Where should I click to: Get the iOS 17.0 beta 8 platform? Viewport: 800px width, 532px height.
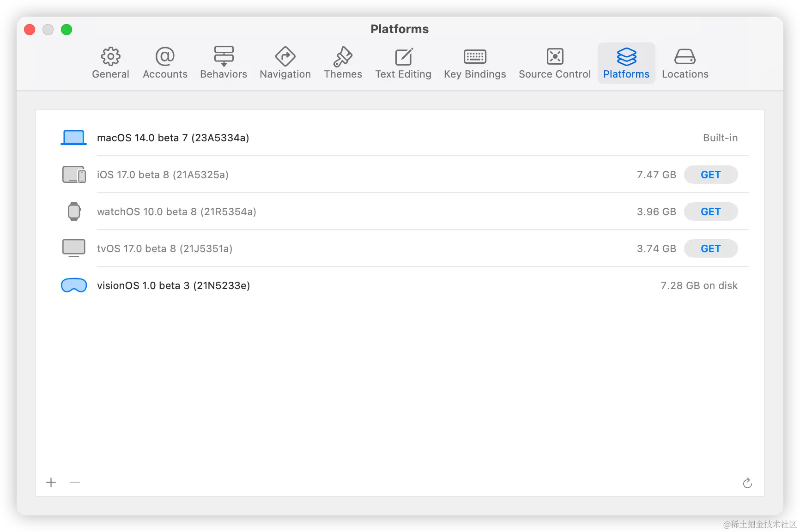pyautogui.click(x=710, y=175)
